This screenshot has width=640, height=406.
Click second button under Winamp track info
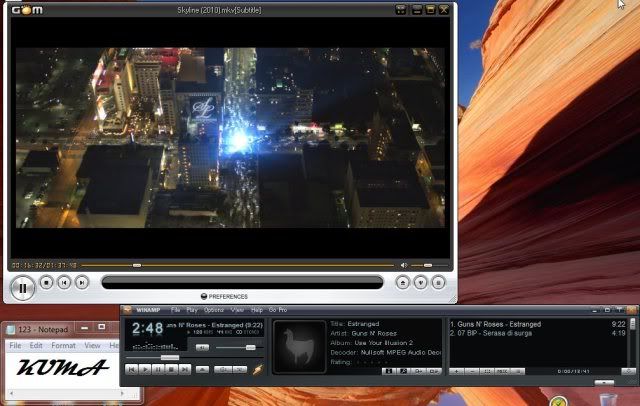pyautogui.click(x=403, y=371)
